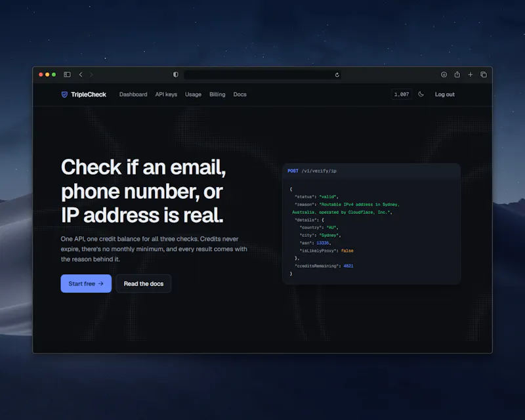Open the privacy report shield icon

175,74
